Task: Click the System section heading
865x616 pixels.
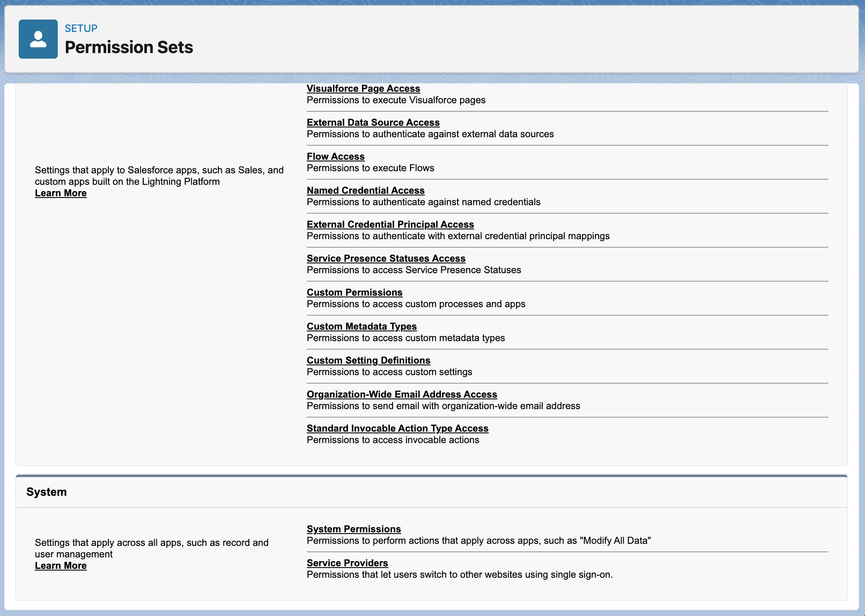Action: click(47, 492)
